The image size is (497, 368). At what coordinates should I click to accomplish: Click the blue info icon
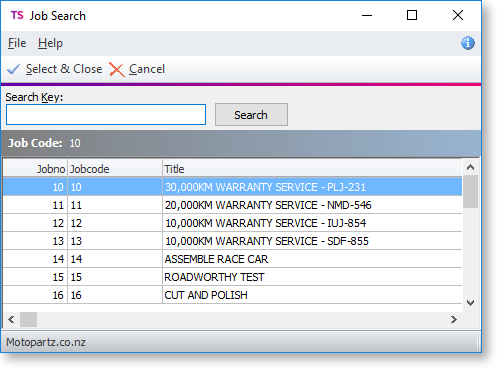(468, 43)
